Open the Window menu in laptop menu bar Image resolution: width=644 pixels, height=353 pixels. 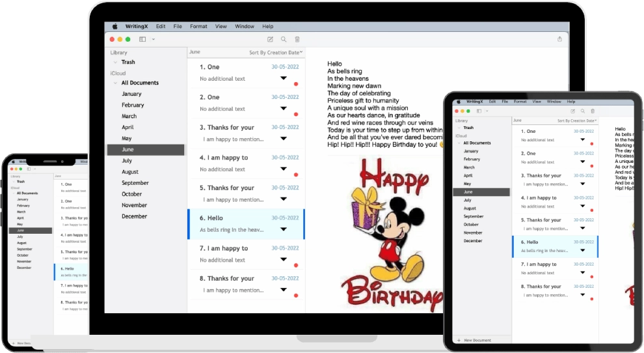click(245, 27)
